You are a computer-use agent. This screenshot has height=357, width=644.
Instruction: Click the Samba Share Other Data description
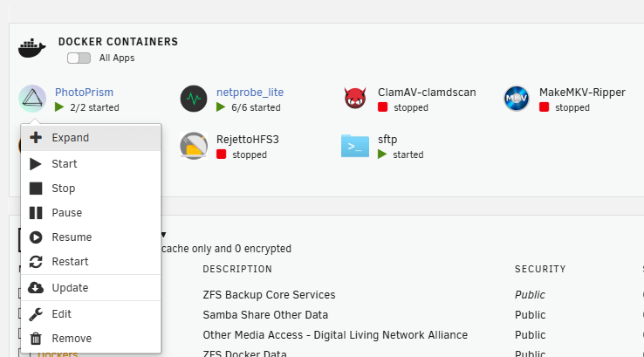[265, 315]
